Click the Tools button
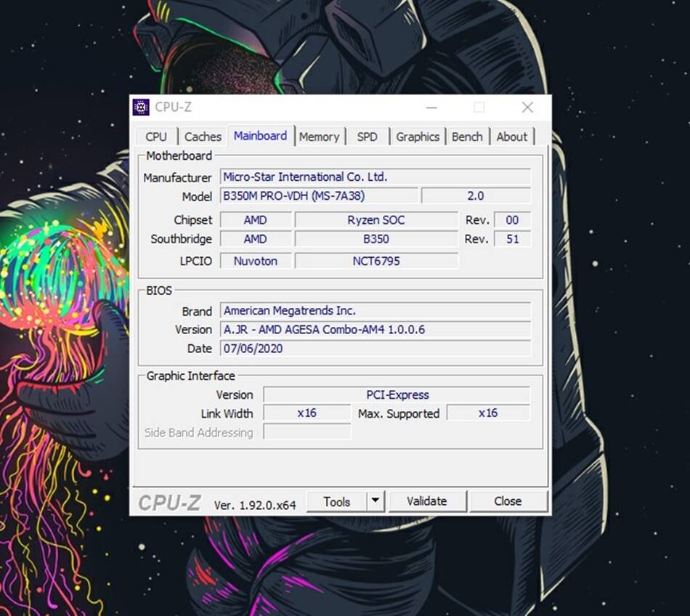690x616 pixels. click(336, 502)
